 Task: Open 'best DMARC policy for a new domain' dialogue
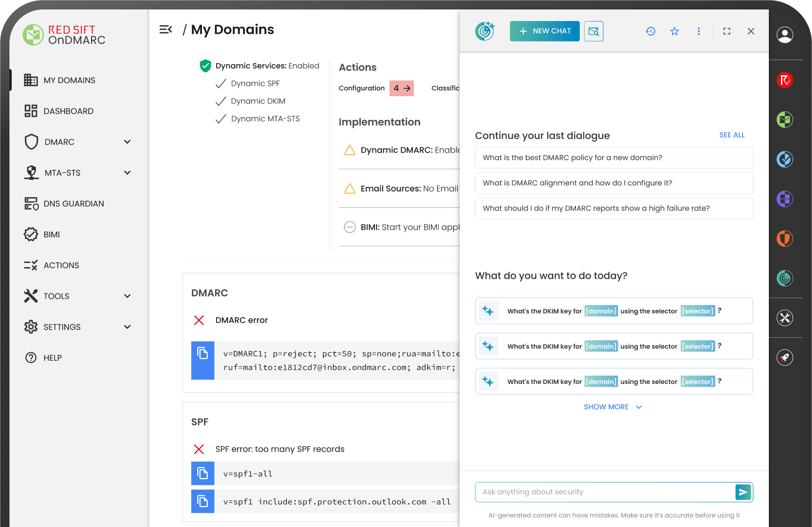point(614,158)
